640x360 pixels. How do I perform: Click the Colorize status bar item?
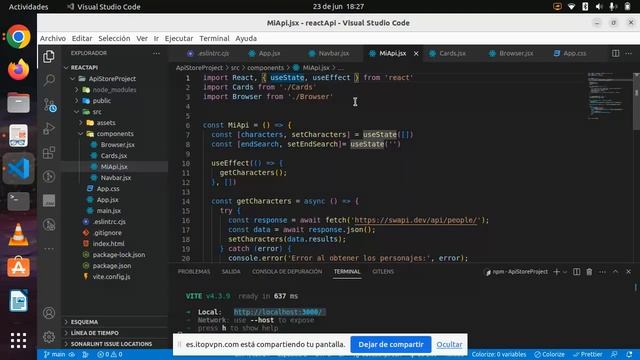549,354
